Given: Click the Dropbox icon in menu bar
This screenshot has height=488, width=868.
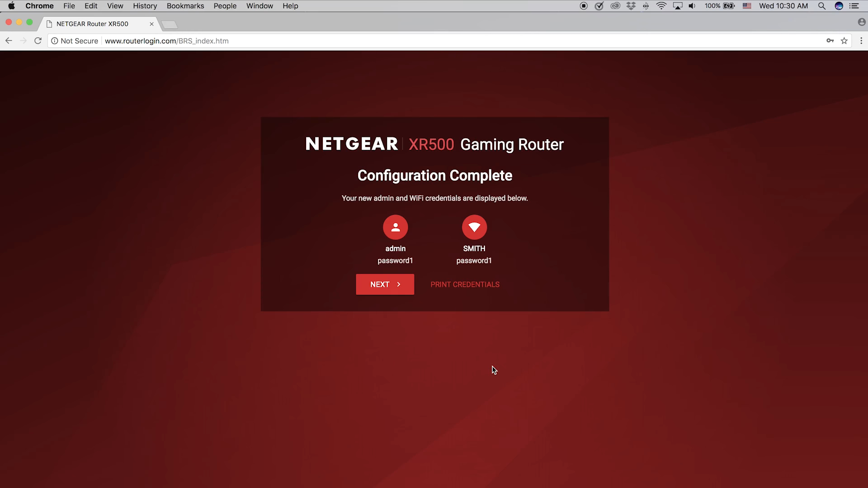Looking at the screenshot, I should click(631, 6).
